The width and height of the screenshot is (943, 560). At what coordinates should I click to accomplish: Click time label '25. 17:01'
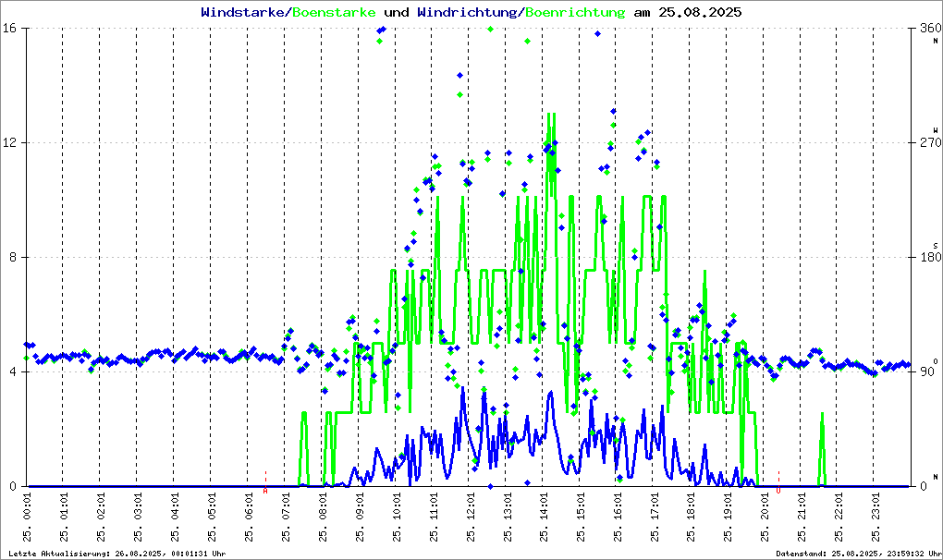pos(655,517)
